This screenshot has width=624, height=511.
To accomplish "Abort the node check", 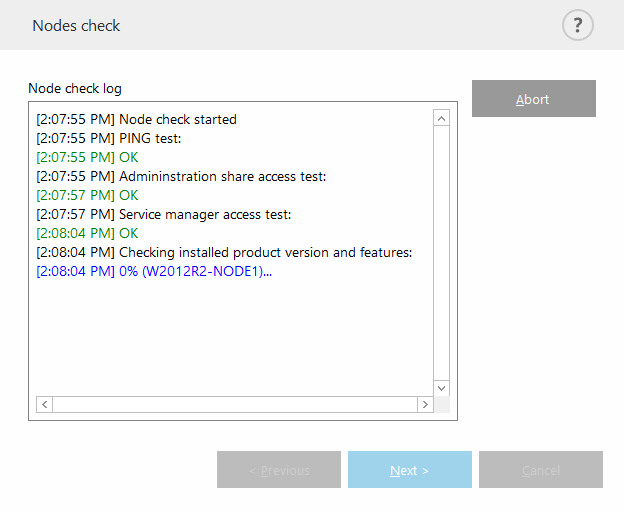I will point(533,99).
